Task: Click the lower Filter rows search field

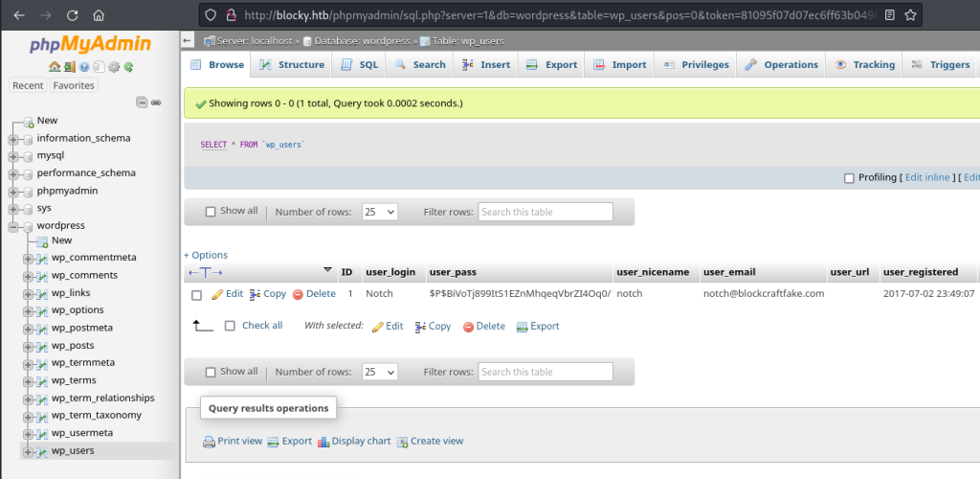Action: (546, 372)
